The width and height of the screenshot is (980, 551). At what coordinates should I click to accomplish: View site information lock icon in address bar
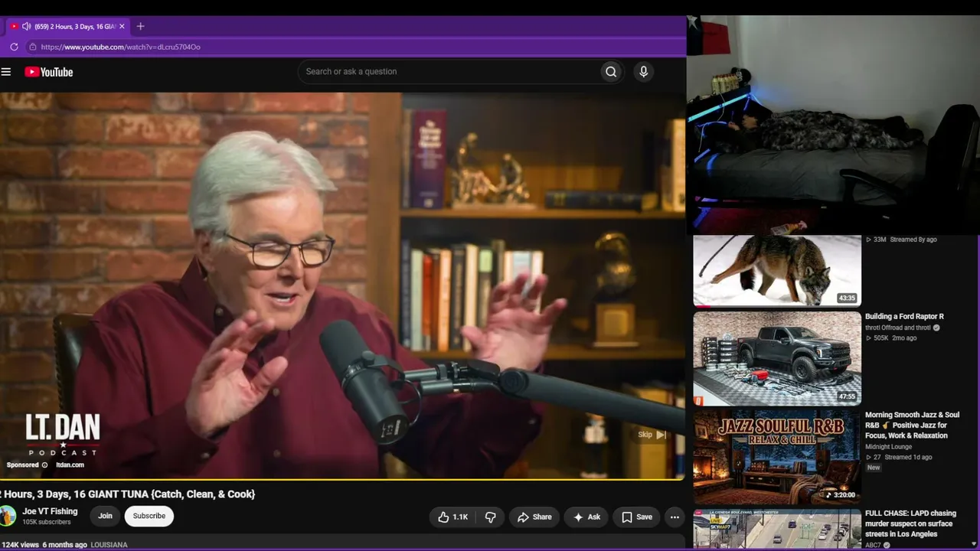tap(32, 47)
